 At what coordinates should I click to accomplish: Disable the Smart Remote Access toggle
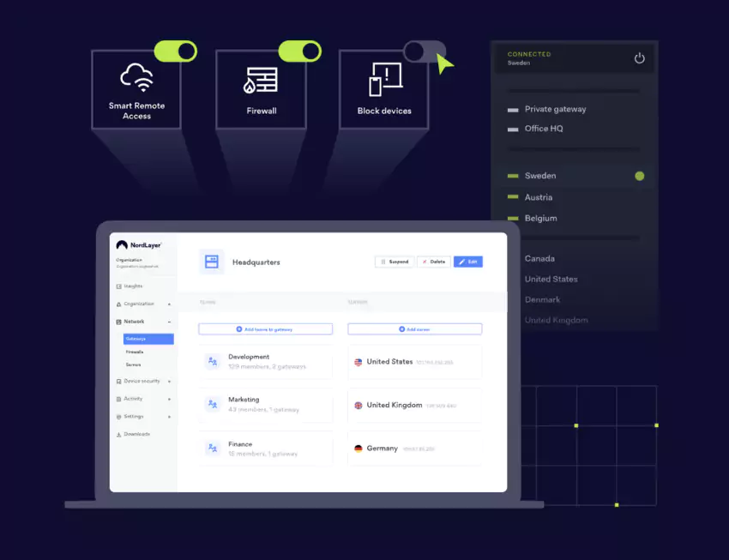click(x=175, y=51)
